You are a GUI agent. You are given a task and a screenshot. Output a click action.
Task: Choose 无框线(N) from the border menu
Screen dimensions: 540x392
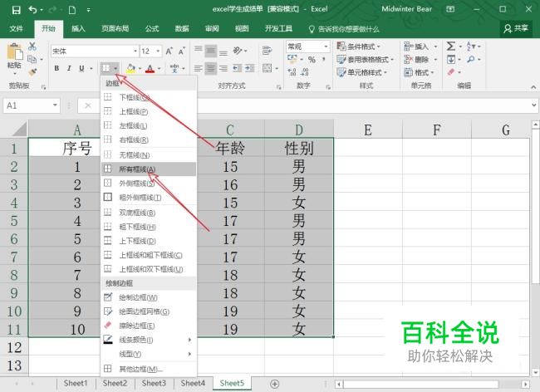(x=149, y=155)
